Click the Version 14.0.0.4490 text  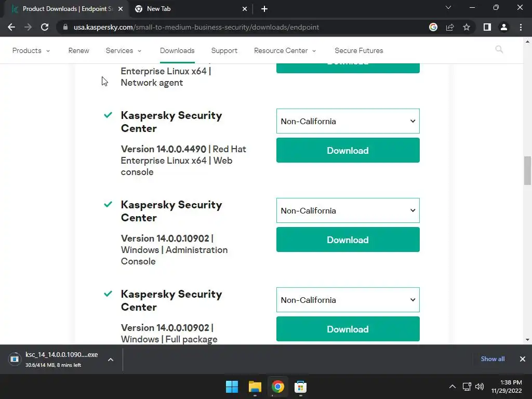(x=164, y=149)
